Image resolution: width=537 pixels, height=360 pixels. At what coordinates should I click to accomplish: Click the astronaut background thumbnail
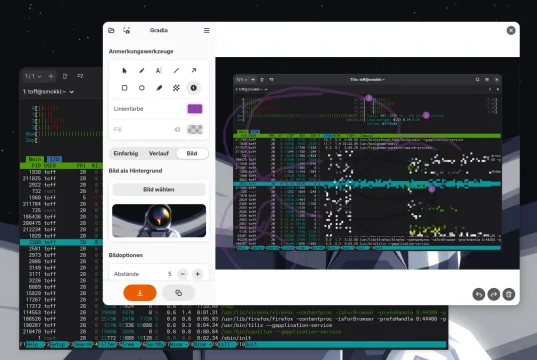[159, 221]
